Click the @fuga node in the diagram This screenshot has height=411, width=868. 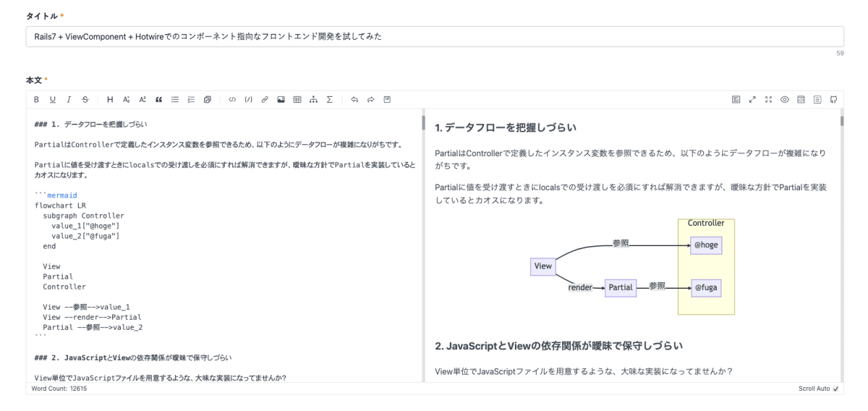tap(706, 287)
